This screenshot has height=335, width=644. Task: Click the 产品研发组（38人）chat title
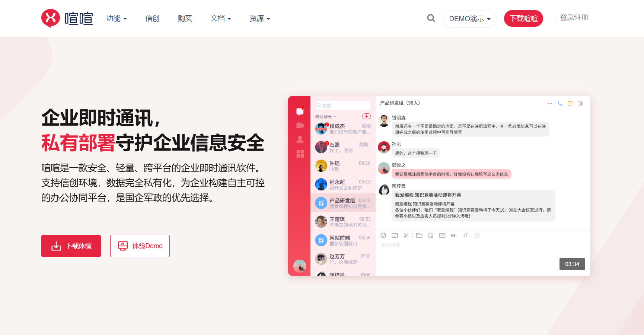(x=400, y=103)
